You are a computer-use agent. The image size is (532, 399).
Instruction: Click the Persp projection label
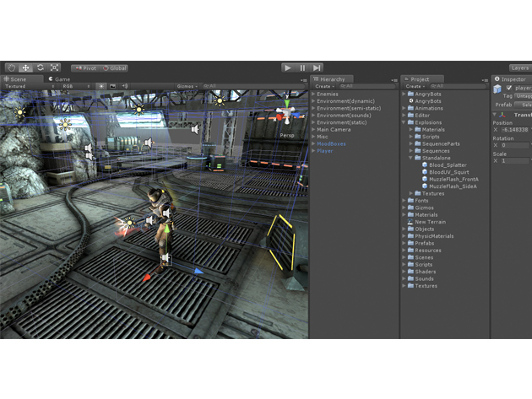click(x=287, y=135)
